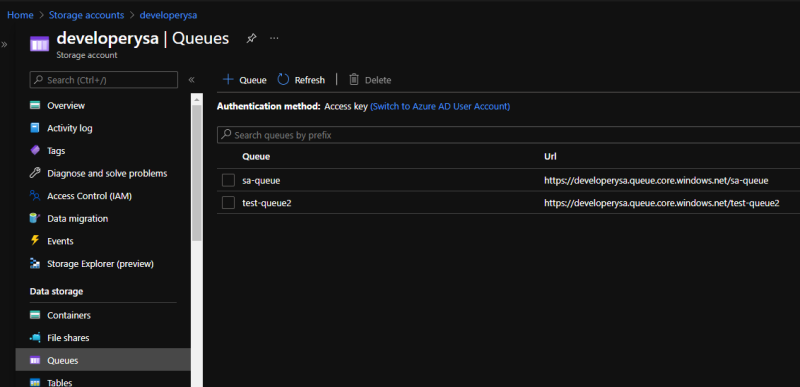Go to Home breadcrumb link
The image size is (800, 387).
(20, 15)
